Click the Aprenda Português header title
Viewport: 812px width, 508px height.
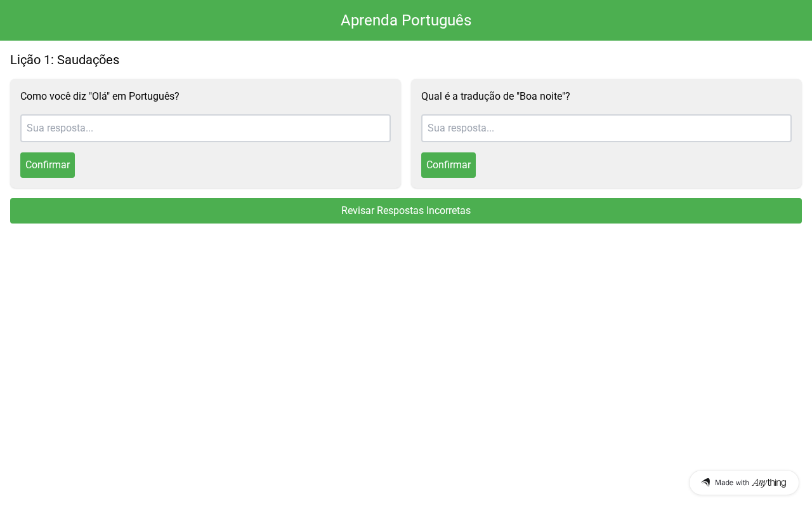pos(406,20)
